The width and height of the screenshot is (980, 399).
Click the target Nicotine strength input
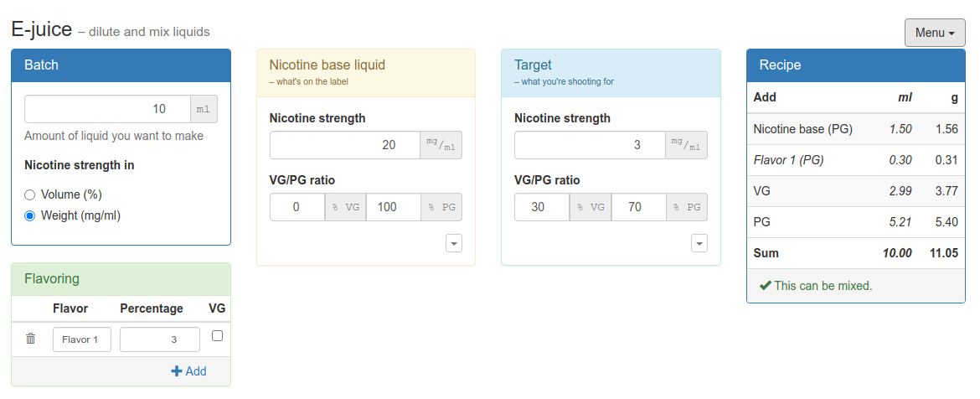point(590,145)
